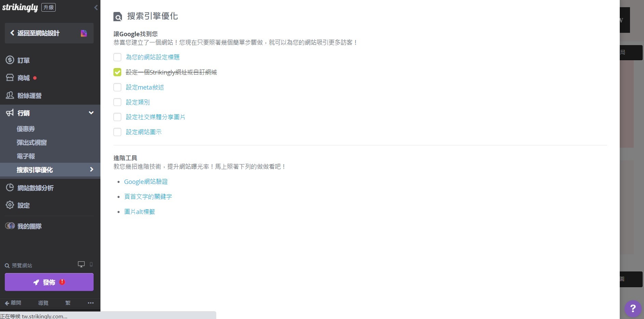Collapse the 行銷 marketing section
The image size is (644, 319).
click(91, 112)
